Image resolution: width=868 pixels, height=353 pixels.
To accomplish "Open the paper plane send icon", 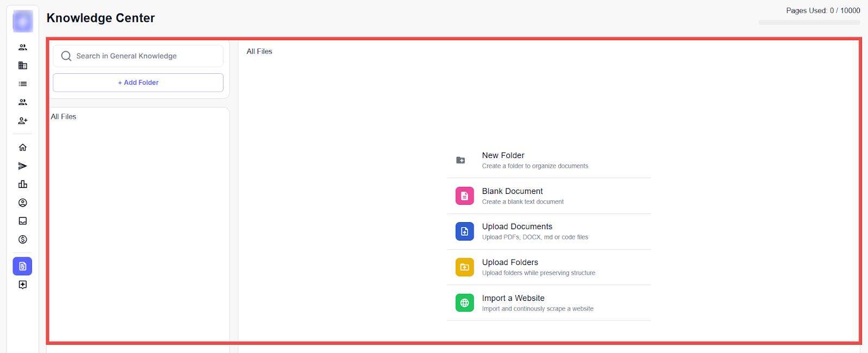I will point(23,166).
